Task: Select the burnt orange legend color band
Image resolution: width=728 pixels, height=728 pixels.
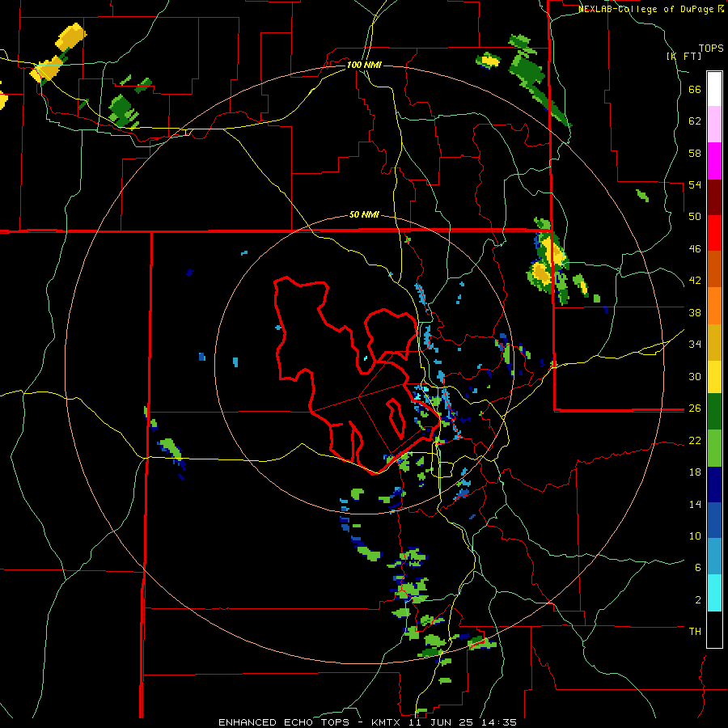Action: (x=714, y=269)
